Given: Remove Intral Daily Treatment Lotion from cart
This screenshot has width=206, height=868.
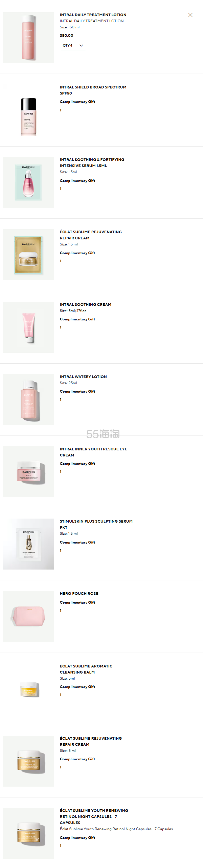Looking at the screenshot, I should (x=190, y=15).
